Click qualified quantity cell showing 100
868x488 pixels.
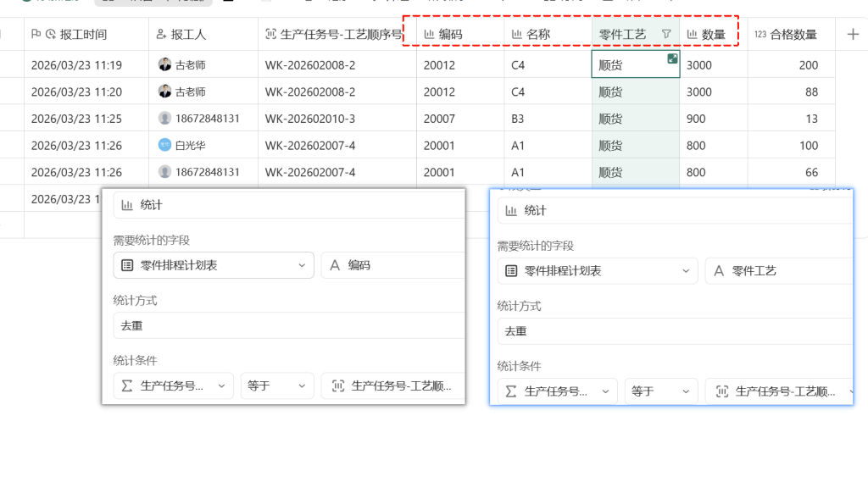click(791, 146)
